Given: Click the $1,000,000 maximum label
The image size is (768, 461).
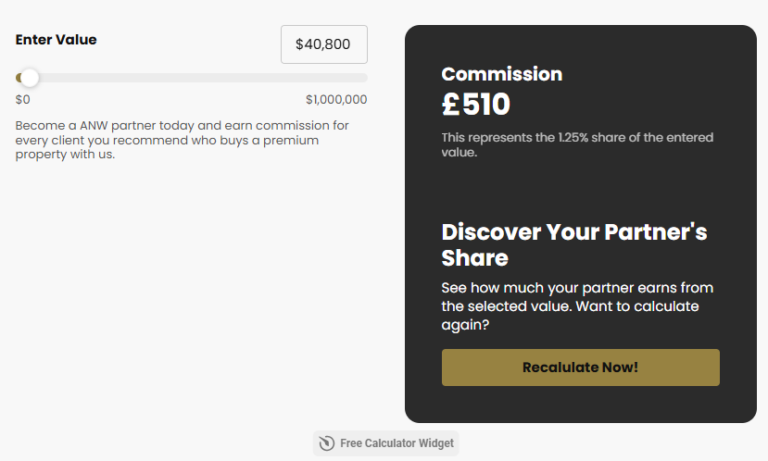Looking at the screenshot, I should 336,100.
